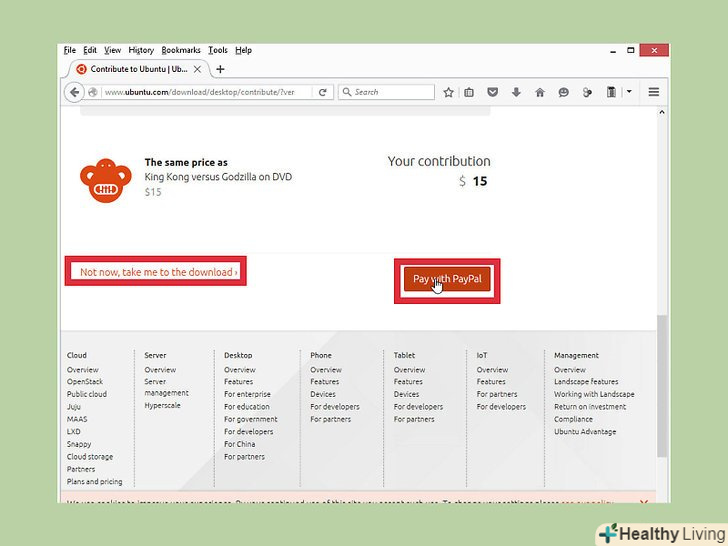728x546 pixels.
Task: Open the Edit menu
Action: point(90,50)
